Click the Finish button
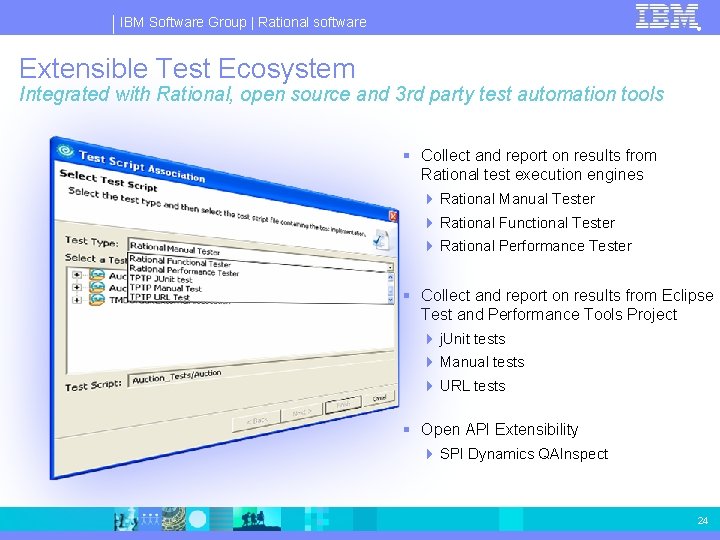 click(343, 405)
